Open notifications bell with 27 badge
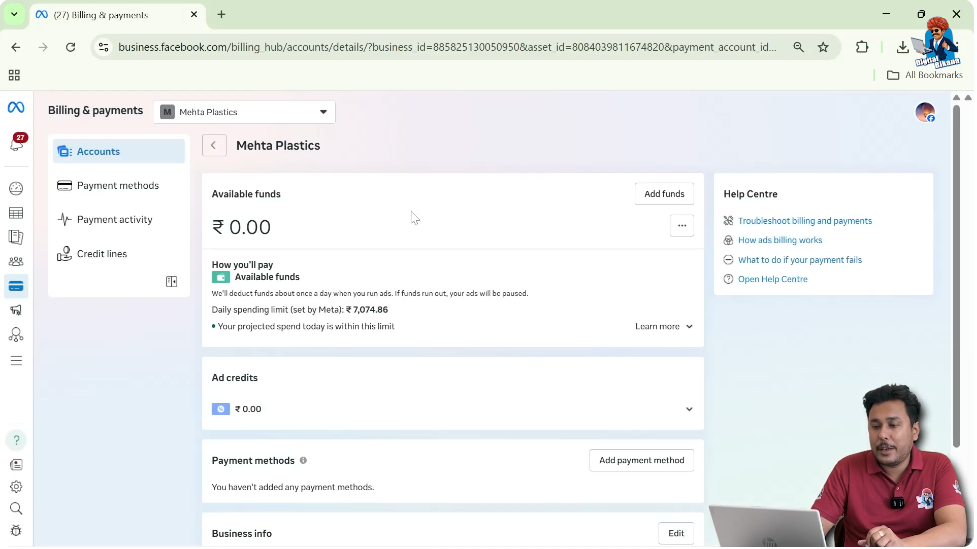977x549 pixels. [x=16, y=143]
